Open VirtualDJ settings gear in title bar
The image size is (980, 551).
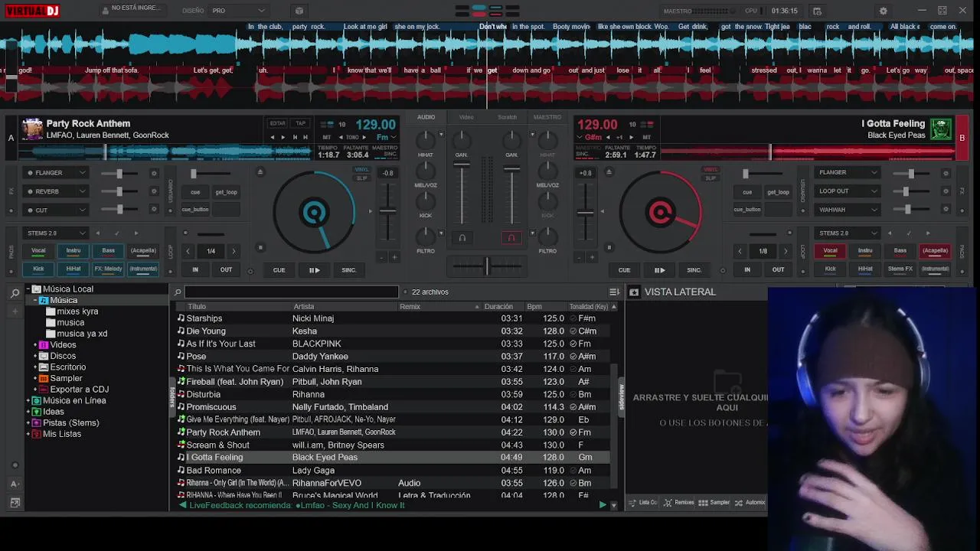click(x=883, y=11)
